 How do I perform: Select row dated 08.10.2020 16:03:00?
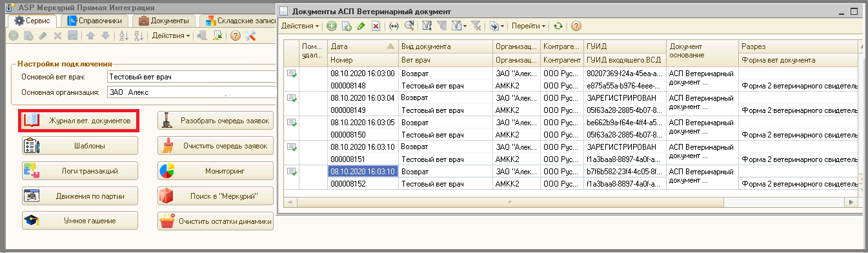[x=363, y=74]
